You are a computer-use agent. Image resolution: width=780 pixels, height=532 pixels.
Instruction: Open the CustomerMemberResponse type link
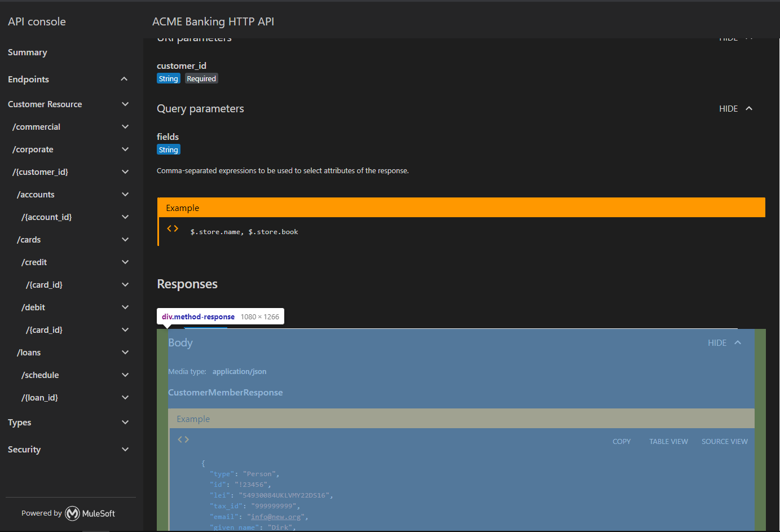[226, 393]
